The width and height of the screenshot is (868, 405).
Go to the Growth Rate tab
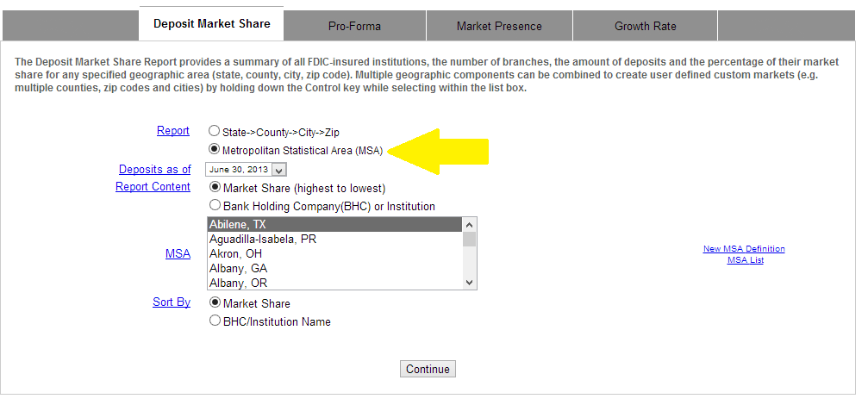point(645,26)
